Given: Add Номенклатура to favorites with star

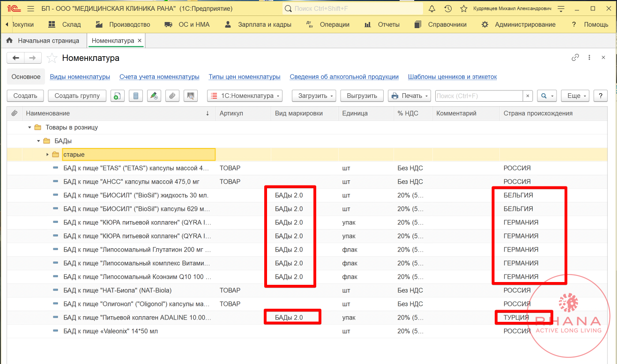Looking at the screenshot, I should point(52,58).
